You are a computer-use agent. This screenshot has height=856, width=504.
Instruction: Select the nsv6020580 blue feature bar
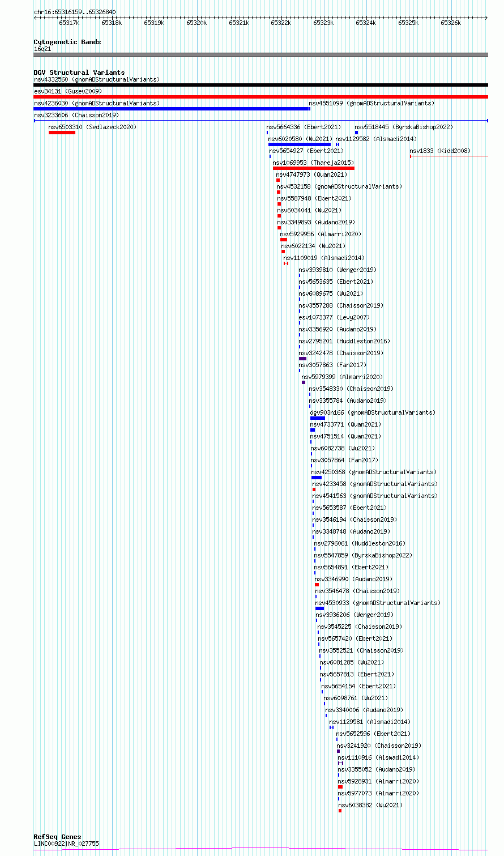[300, 144]
